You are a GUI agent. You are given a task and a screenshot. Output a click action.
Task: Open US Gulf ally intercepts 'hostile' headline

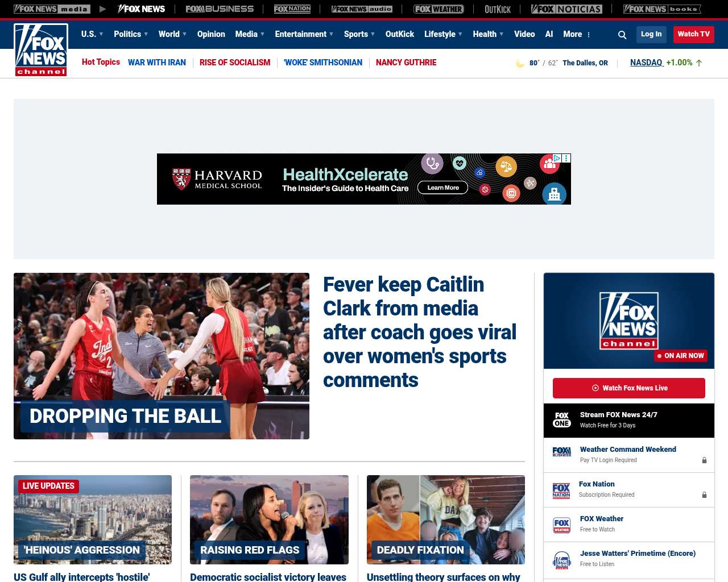click(82, 577)
